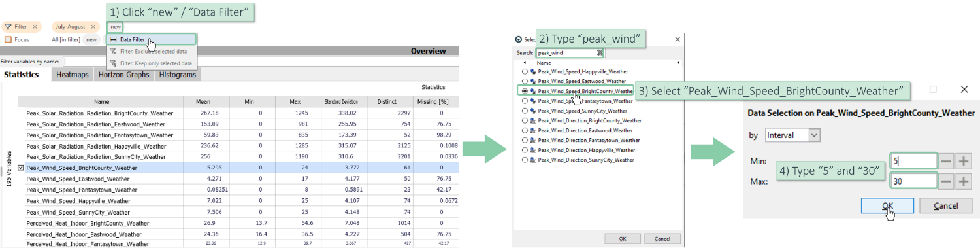Enable the Focus checkbox
980x248 pixels.
pos(8,39)
